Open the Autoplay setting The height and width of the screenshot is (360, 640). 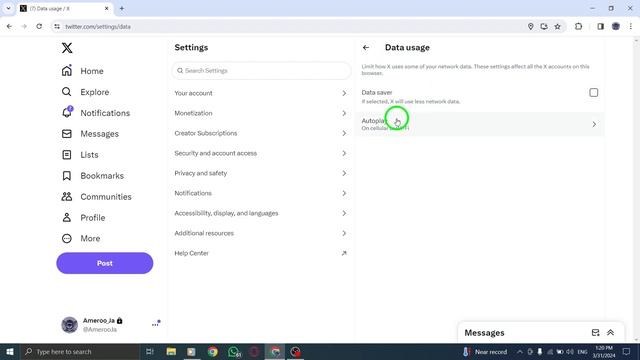click(480, 124)
